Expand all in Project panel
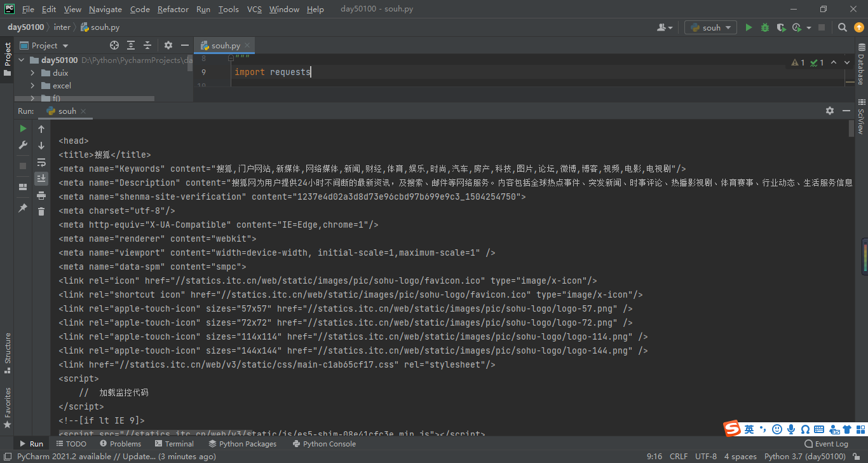 (x=131, y=45)
